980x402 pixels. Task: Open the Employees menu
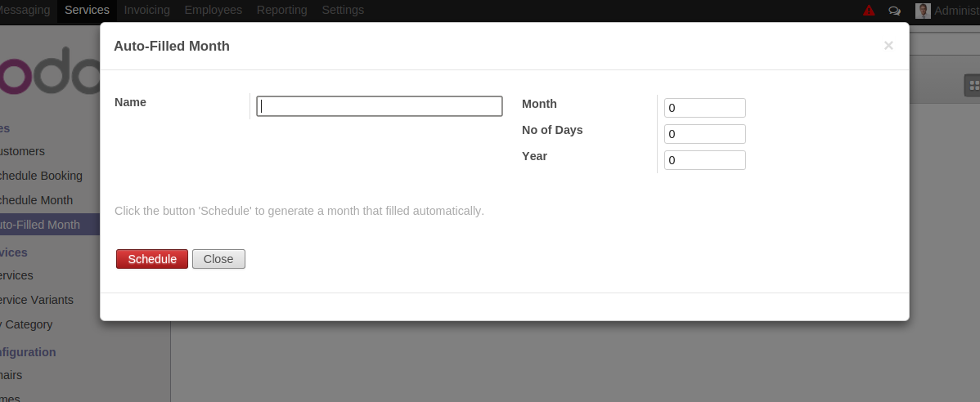214,10
